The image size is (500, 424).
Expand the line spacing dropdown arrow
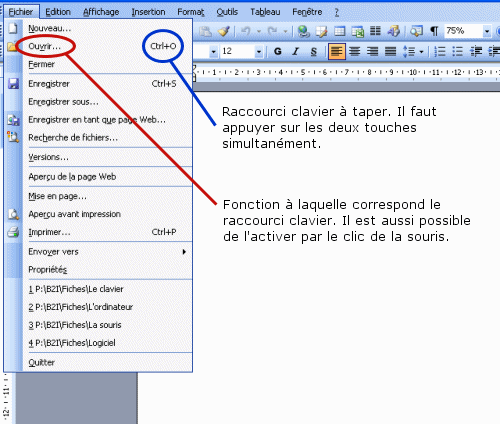[x=422, y=52]
